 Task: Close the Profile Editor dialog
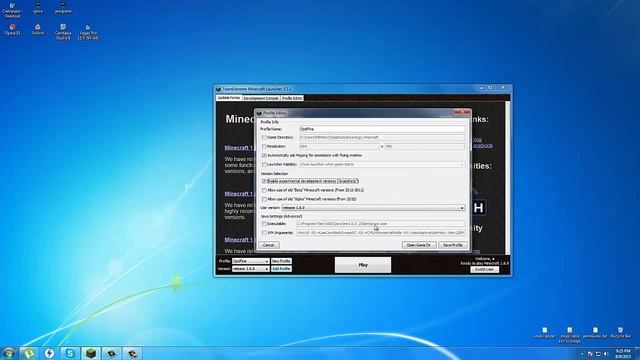462,112
